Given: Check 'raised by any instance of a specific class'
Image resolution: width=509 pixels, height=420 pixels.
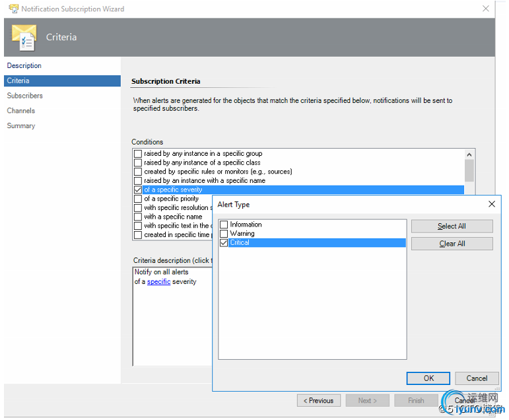Looking at the screenshot, I should (138, 162).
